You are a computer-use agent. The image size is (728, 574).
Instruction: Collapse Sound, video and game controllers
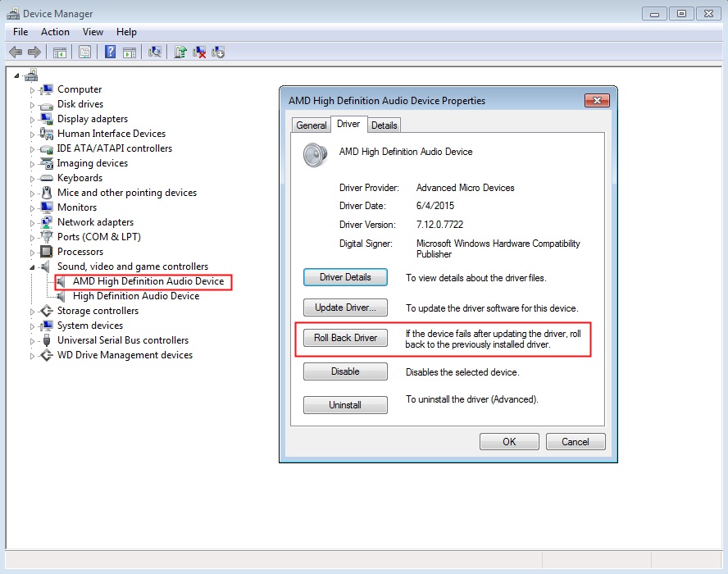point(32,267)
